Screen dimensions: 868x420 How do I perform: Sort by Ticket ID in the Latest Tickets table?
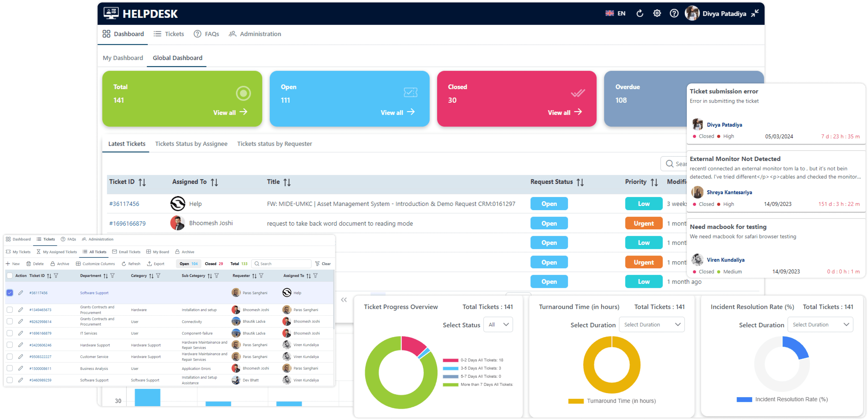[x=142, y=182]
